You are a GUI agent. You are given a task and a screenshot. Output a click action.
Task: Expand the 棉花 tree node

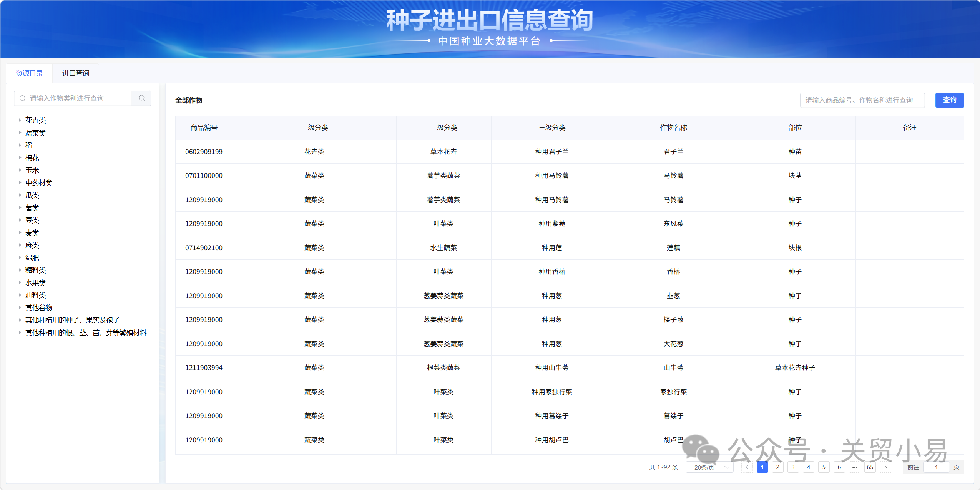click(20, 158)
